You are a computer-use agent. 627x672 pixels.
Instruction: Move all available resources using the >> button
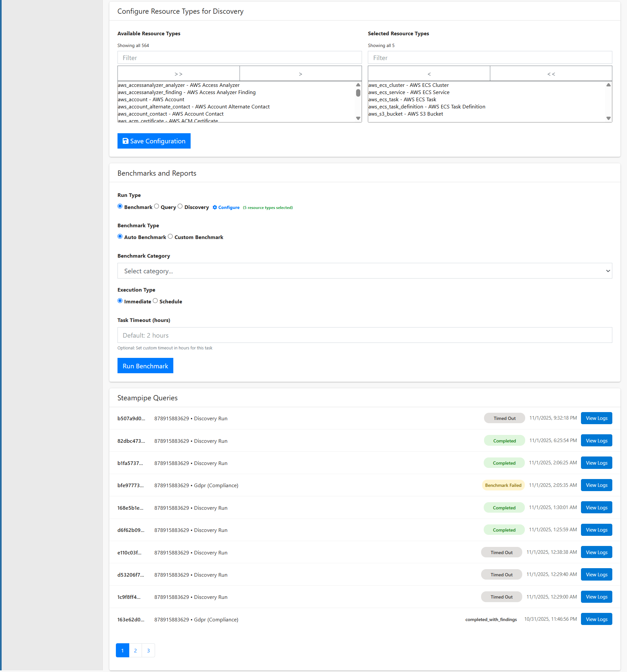[x=178, y=73]
